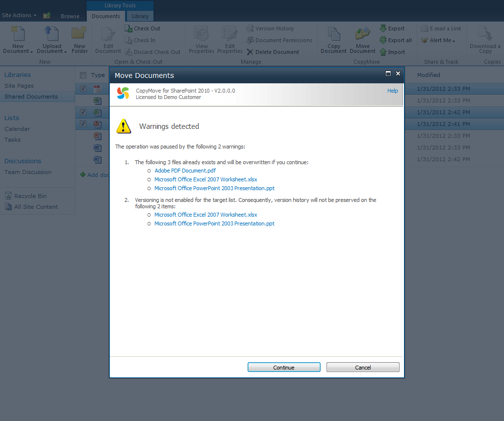This screenshot has width=504, height=421.
Task: Open the New Document dropdown arrow
Action: pyautogui.click(x=31, y=52)
